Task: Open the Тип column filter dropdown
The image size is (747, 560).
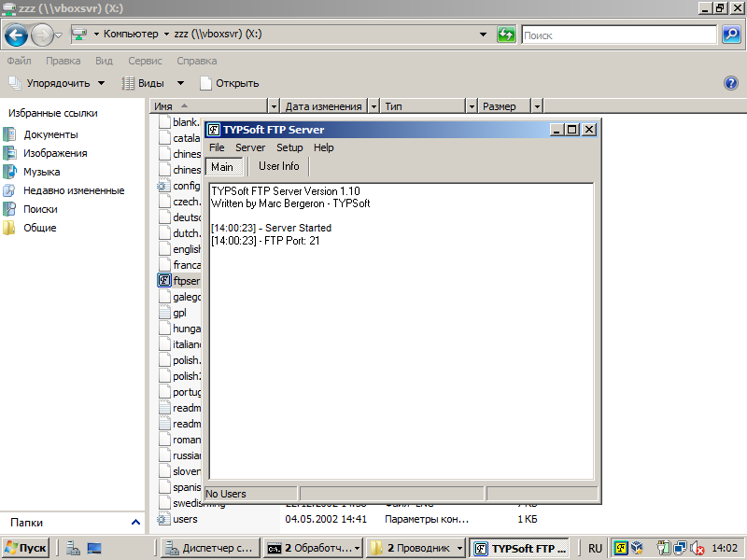Action: [472, 106]
